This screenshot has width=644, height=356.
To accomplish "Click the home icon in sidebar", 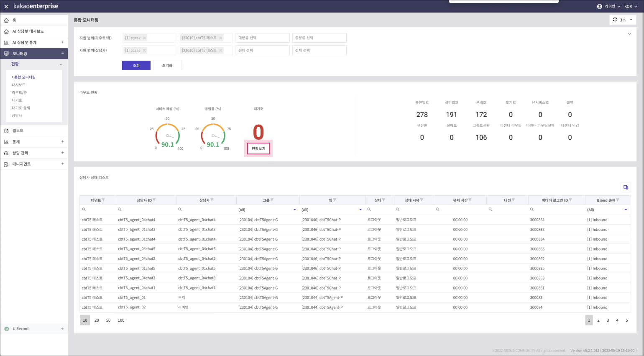I will (x=6, y=20).
